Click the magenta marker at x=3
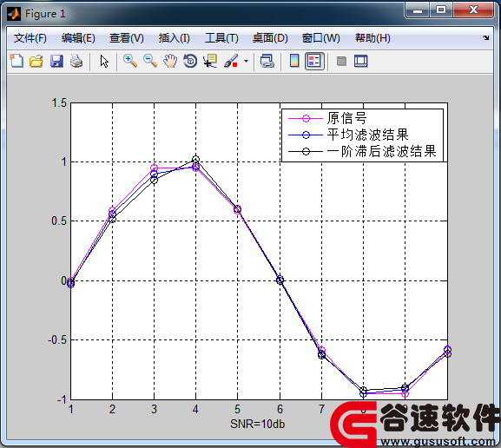Screen dimensions: 501x448 point(154,168)
